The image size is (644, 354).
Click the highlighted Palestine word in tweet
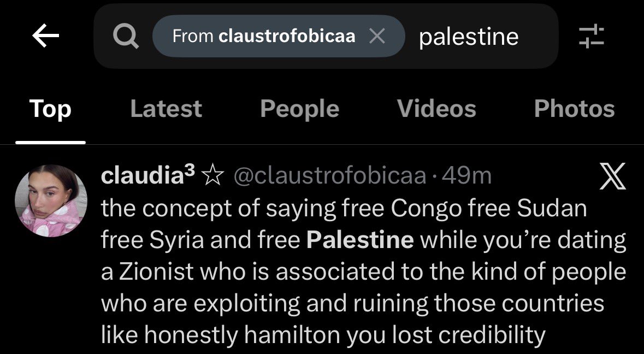(x=360, y=240)
